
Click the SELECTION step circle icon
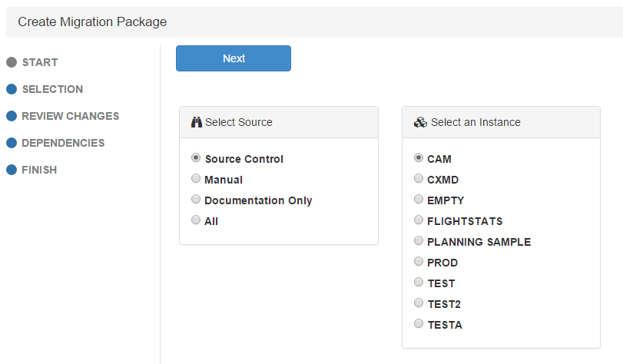[12, 89]
